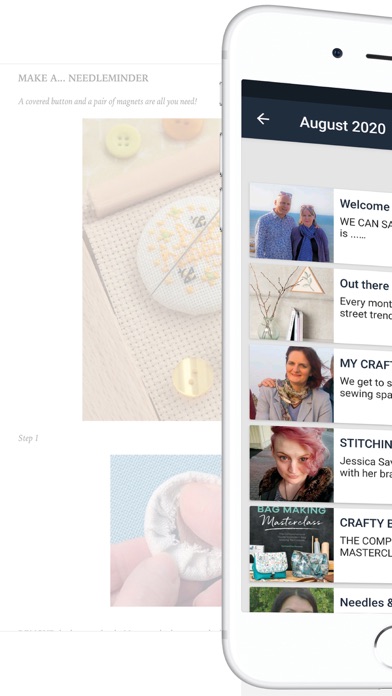The height and width of the screenshot is (696, 392).
Task: Select the Welcome article title
Action: tap(364, 205)
